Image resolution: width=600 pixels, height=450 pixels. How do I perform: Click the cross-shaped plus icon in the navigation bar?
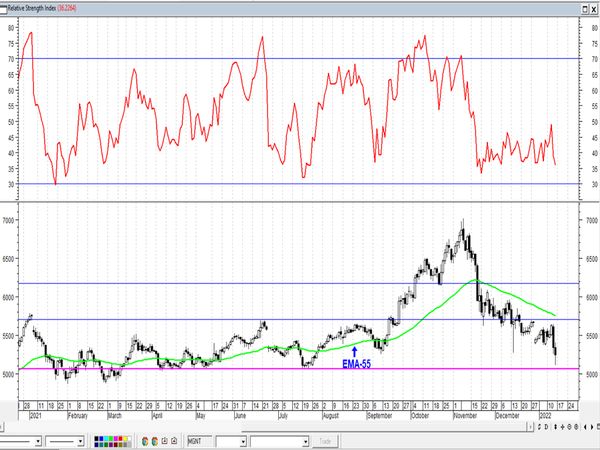click(562, 427)
